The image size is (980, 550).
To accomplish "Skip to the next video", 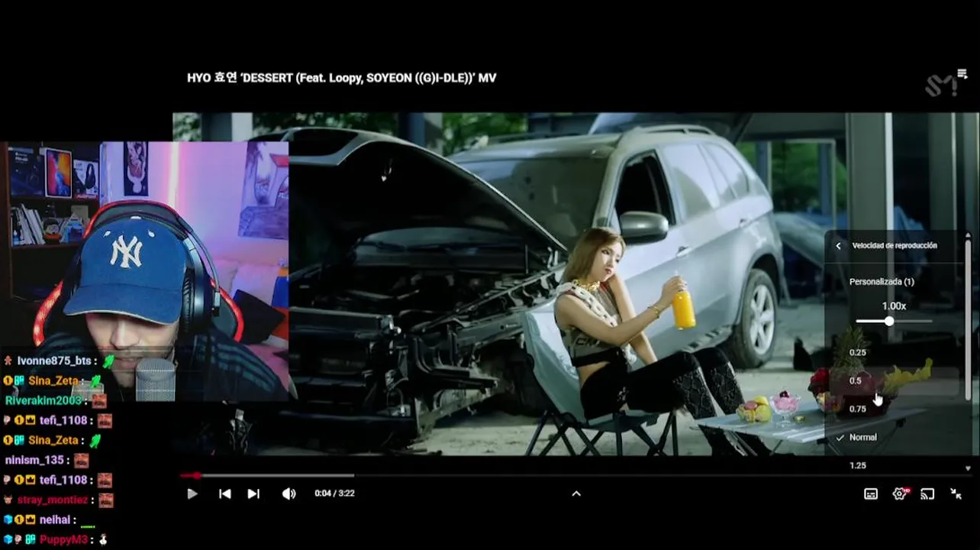I will [253, 493].
